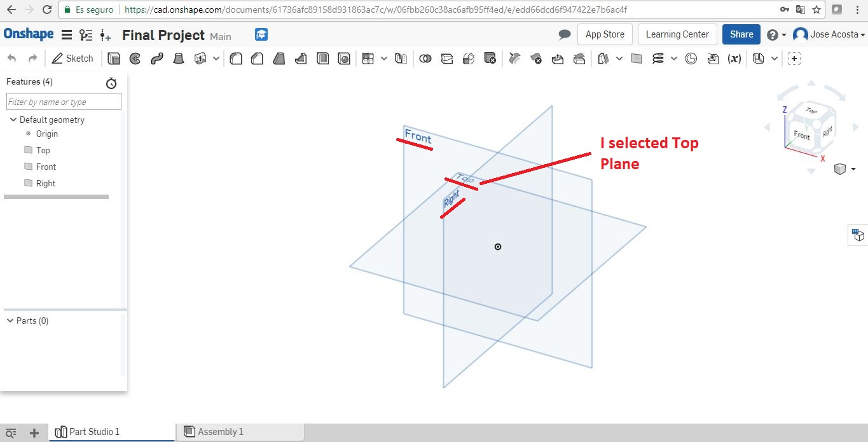This screenshot has width=868, height=442.
Task: Select Origin in the feature list
Action: pos(47,134)
